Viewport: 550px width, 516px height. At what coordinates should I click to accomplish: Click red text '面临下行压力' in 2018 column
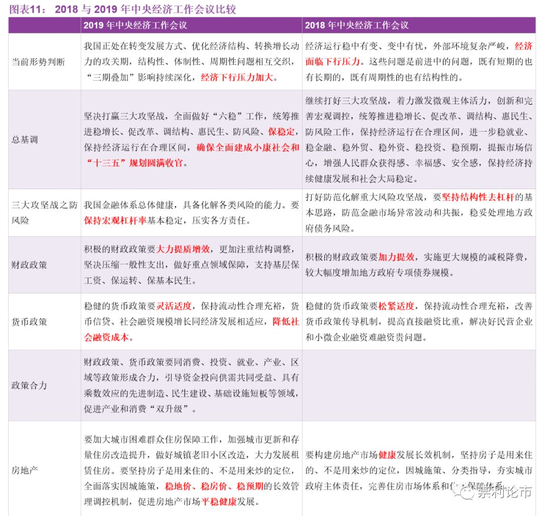[333, 62]
